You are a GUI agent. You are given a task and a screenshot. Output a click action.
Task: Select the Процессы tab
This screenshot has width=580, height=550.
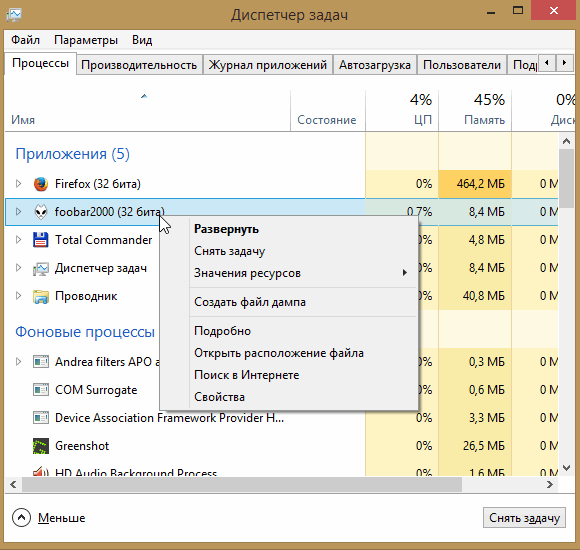[40, 63]
